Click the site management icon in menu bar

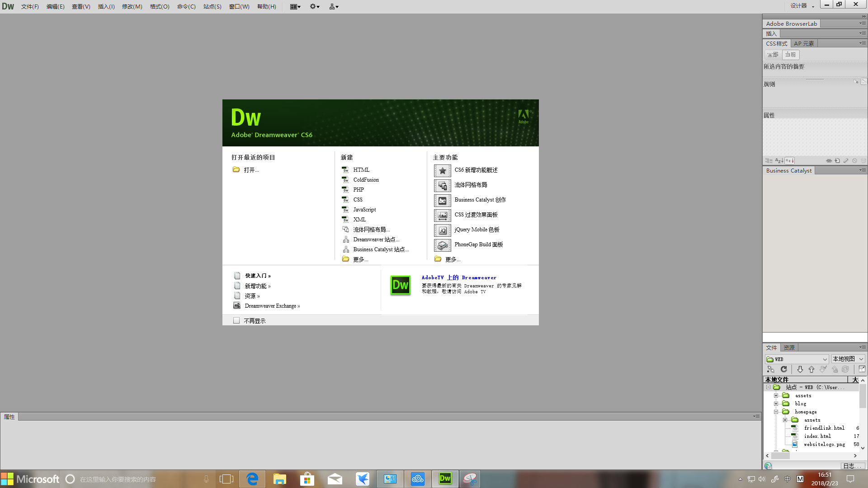334,7
